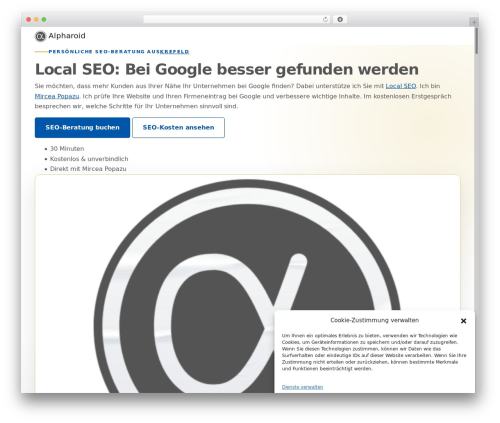Screen dimensions: 500x423
Task: Select 'Kostenlos & unverbindlich' bullet text
Action: [x=89, y=159]
